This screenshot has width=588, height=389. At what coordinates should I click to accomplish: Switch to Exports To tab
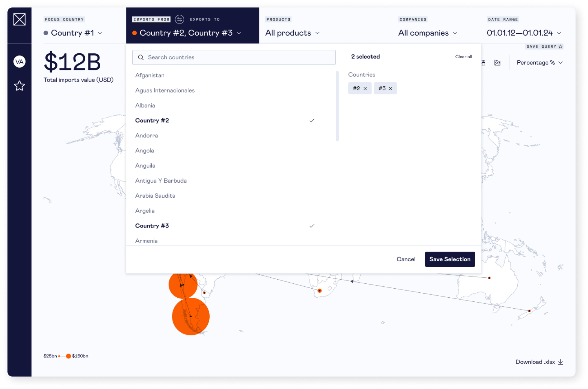pos(205,19)
